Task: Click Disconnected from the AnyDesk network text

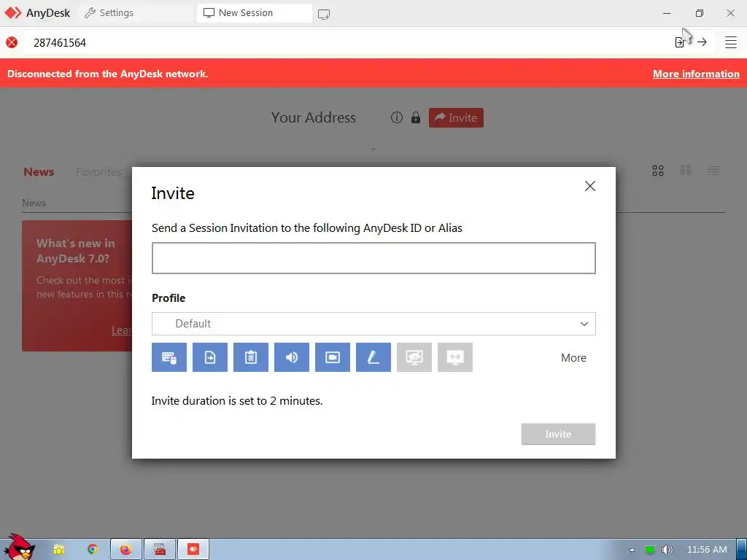Action: tap(108, 74)
